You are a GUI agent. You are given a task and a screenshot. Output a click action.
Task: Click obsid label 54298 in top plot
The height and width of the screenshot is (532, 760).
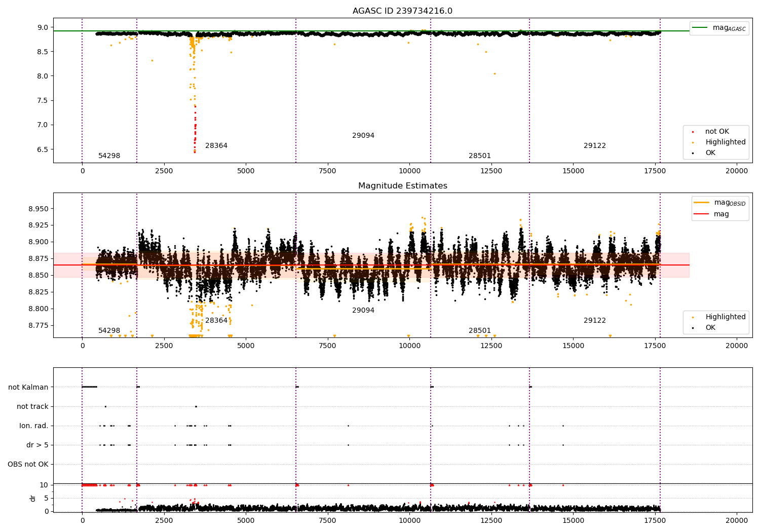click(x=109, y=156)
